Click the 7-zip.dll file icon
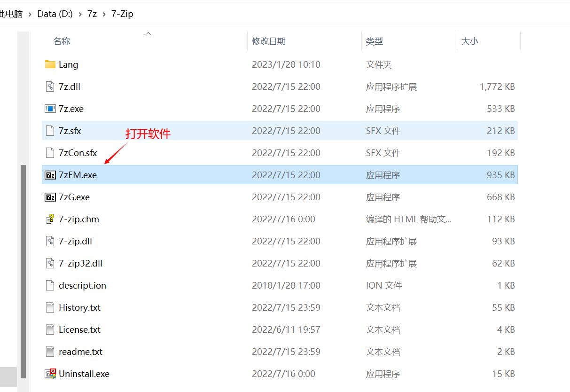This screenshot has height=392, width=570. pyautogui.click(x=50, y=241)
